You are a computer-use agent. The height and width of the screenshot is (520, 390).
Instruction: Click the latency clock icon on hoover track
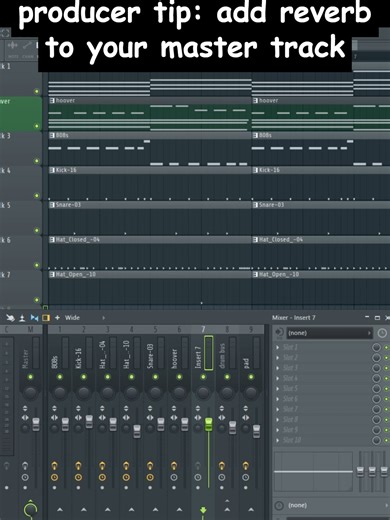click(174, 477)
